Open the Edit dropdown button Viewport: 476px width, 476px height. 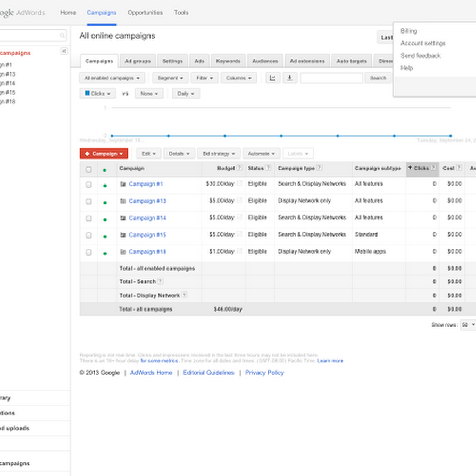tap(148, 154)
